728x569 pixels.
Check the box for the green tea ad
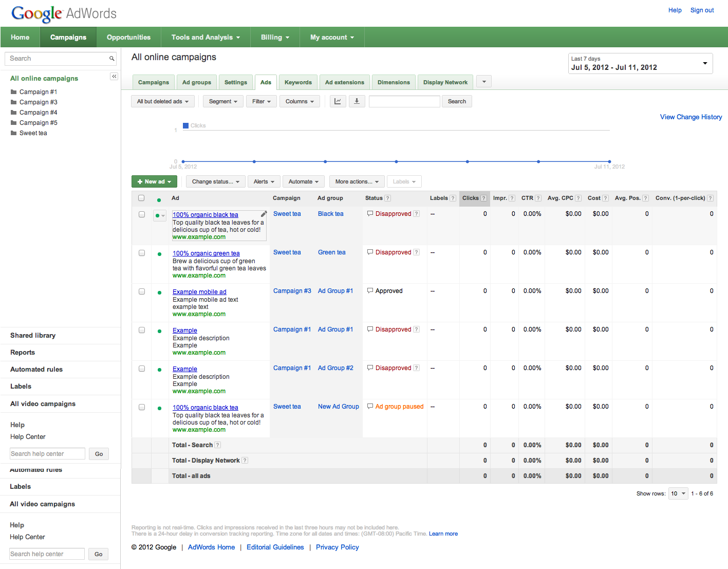click(142, 253)
